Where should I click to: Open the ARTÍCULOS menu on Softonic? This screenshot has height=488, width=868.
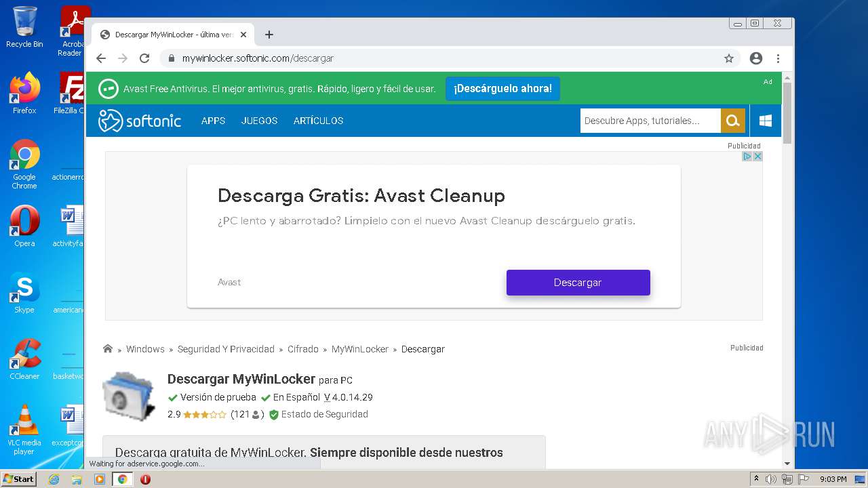tap(318, 121)
